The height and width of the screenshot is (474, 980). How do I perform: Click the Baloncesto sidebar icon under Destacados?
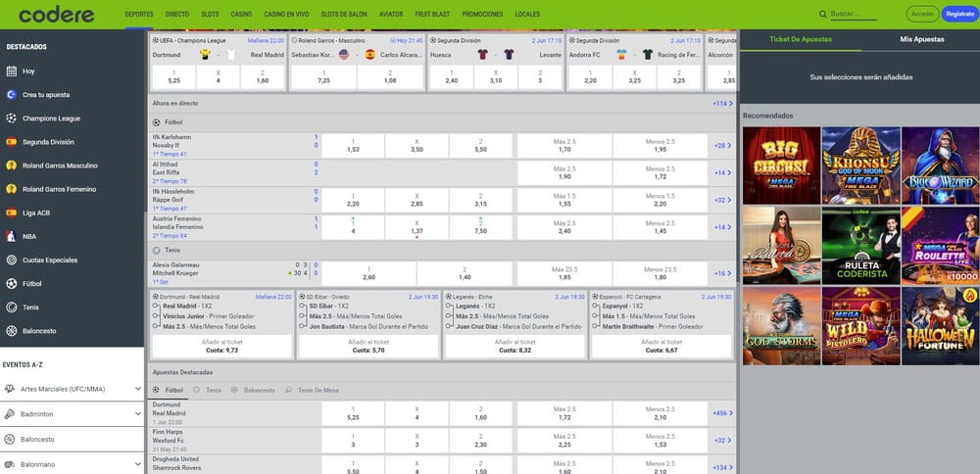click(11, 331)
